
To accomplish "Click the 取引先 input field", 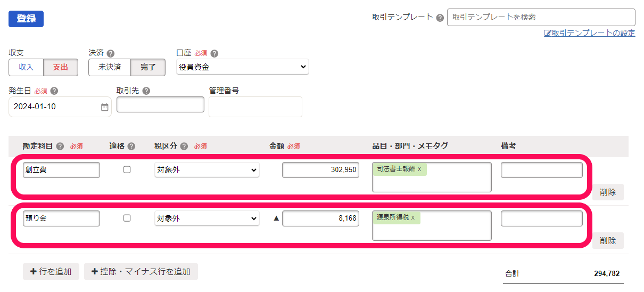I will [x=160, y=104].
